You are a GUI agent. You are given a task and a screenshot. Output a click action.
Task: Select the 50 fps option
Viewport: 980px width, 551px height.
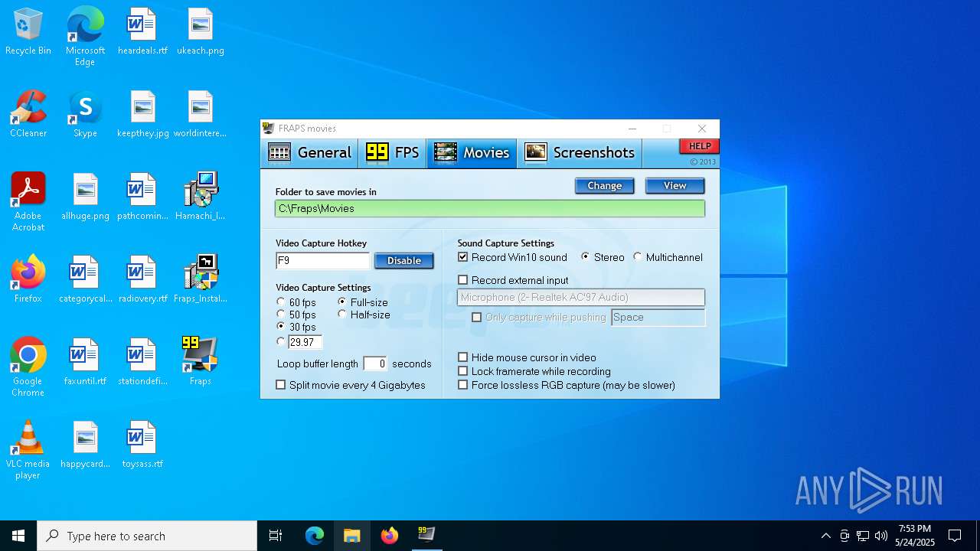[281, 315]
